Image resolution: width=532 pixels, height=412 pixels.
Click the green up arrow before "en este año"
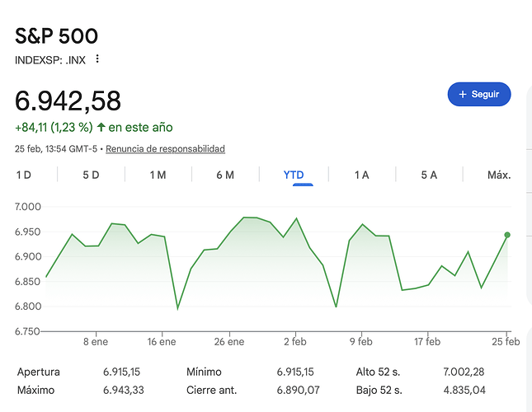(x=101, y=128)
